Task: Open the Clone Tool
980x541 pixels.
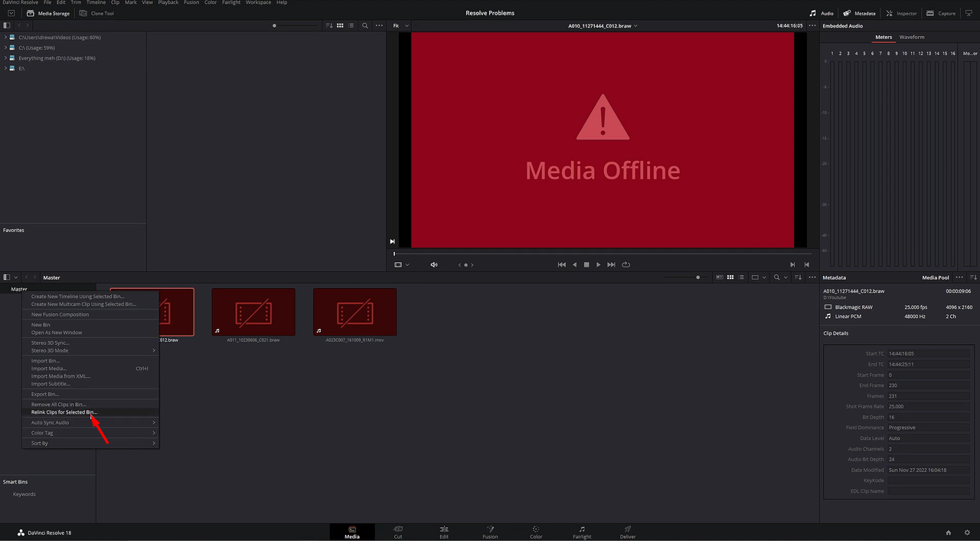Action: pyautogui.click(x=96, y=13)
